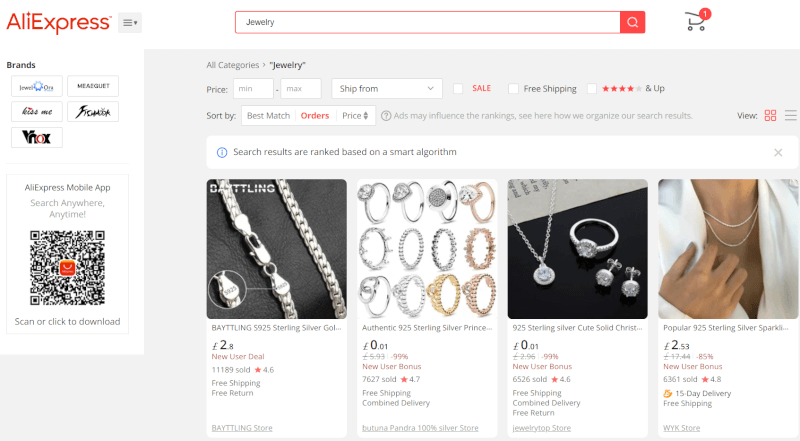Click the red search magnifier button
The width and height of the screenshot is (800, 441).
pos(633,22)
